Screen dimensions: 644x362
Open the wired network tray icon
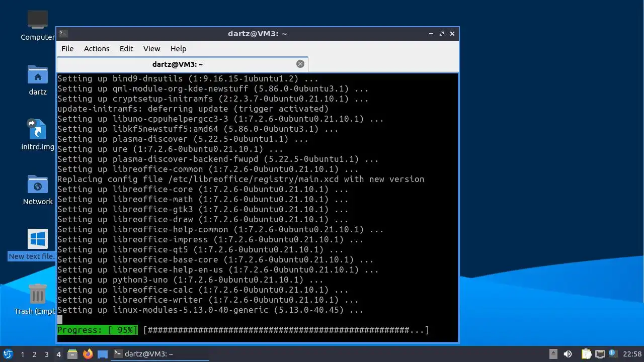600,354
